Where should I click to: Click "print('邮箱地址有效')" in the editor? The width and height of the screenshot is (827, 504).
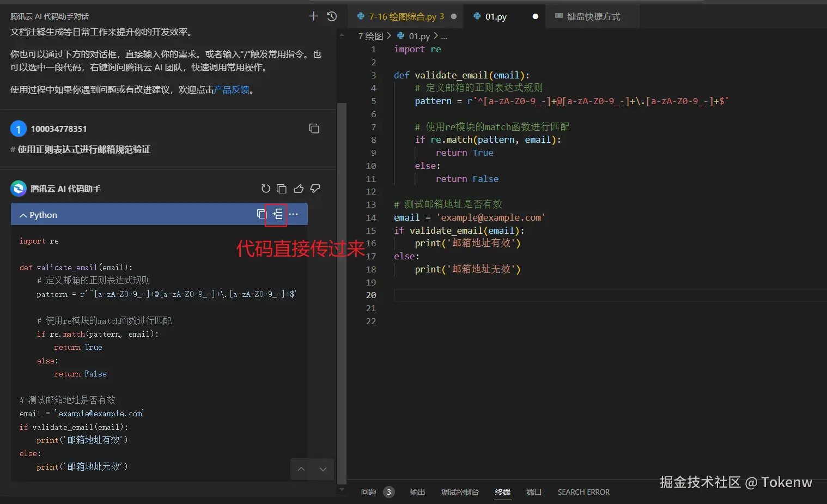tap(467, 243)
